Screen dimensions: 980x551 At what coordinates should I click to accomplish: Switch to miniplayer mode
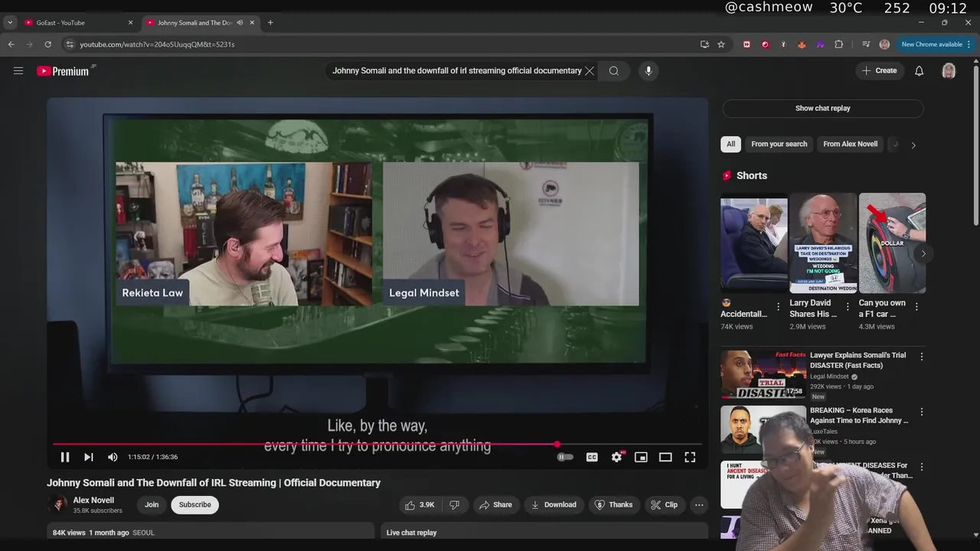[x=641, y=457]
